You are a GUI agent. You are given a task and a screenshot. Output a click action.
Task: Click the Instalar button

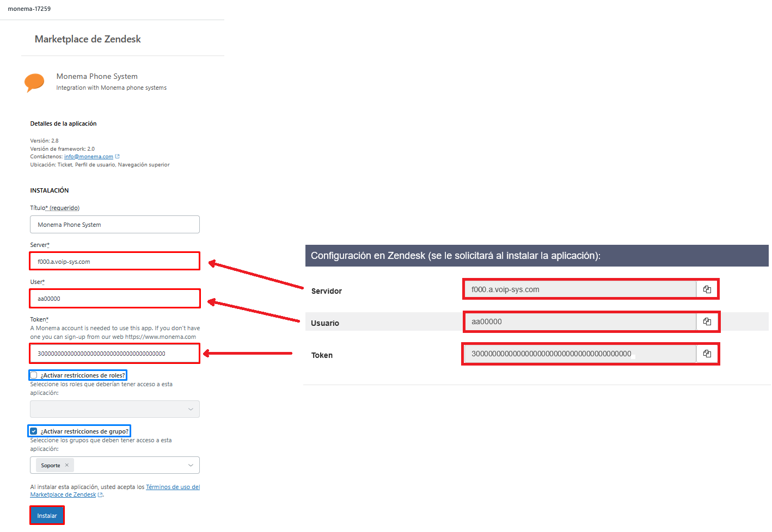pyautogui.click(x=47, y=515)
